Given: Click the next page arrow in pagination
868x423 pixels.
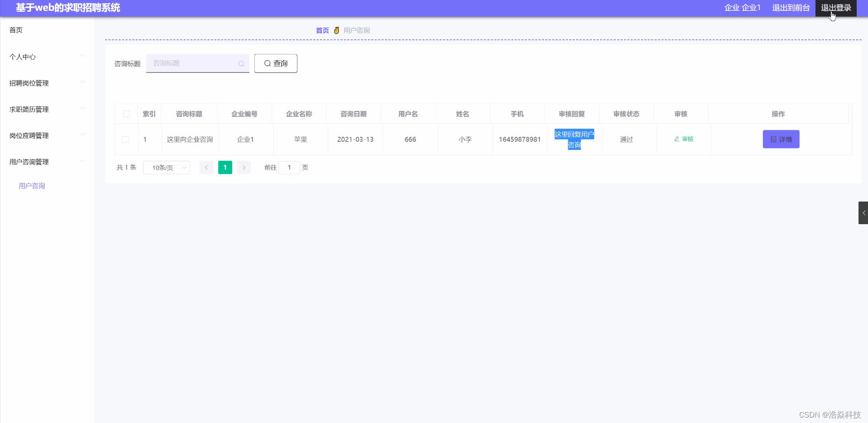Looking at the screenshot, I should 244,167.
